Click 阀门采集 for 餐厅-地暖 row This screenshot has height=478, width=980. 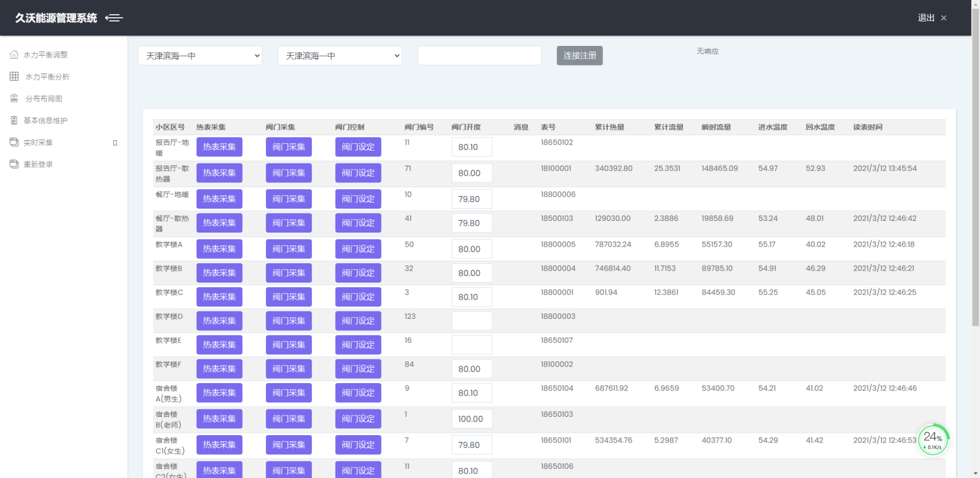pyautogui.click(x=288, y=199)
